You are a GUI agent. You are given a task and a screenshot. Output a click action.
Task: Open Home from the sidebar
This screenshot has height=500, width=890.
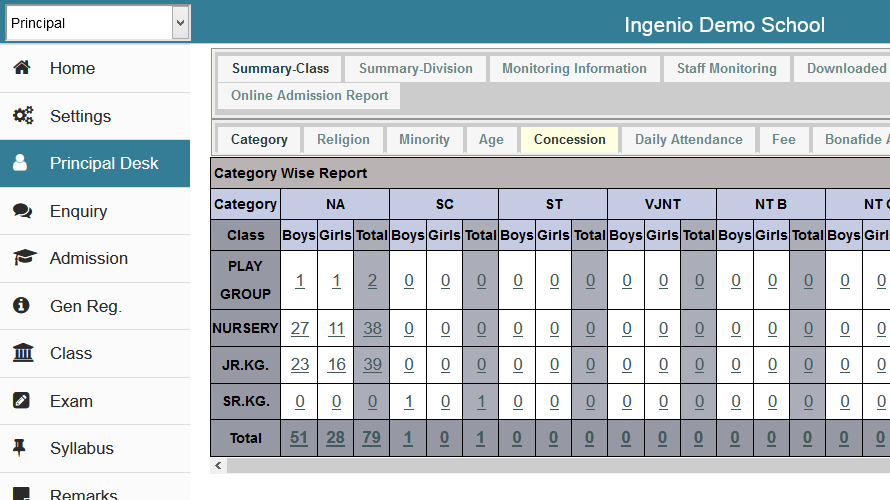(95, 68)
